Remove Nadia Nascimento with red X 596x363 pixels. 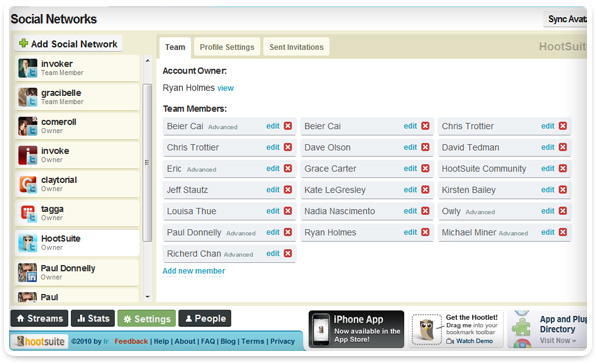click(x=425, y=211)
